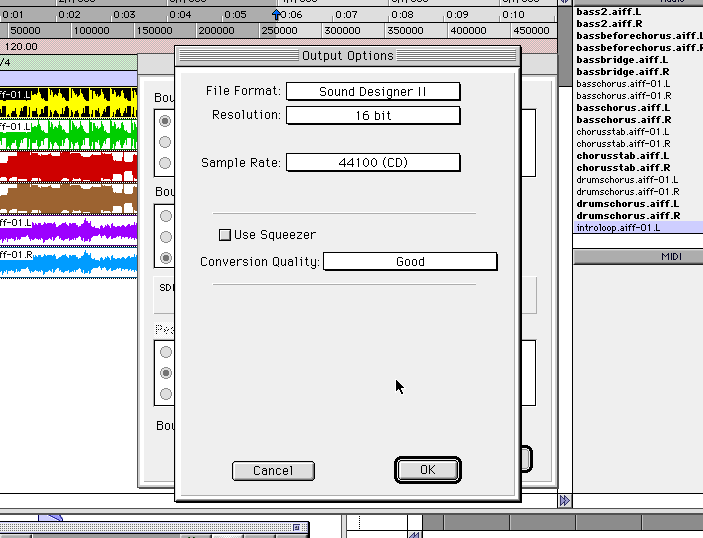Open the Resolution 16 bit dropdown

tap(373, 115)
